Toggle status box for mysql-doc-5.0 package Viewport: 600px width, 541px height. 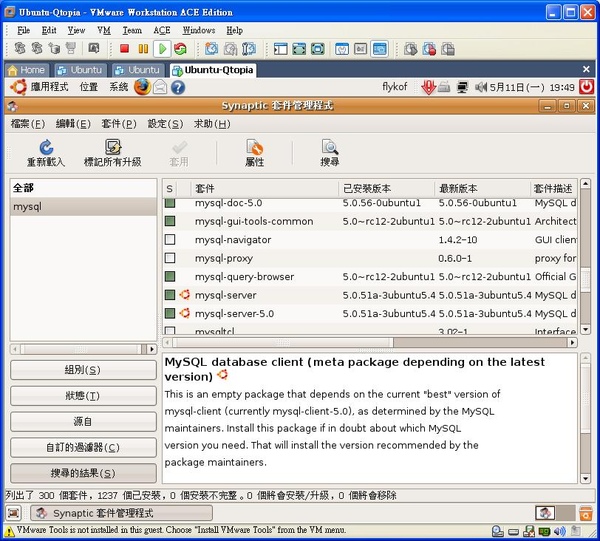click(x=170, y=203)
